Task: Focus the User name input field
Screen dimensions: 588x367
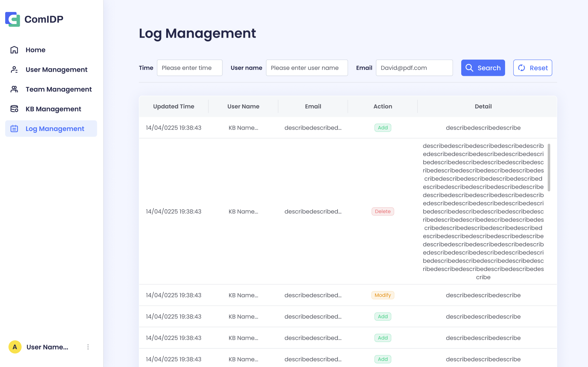Action: click(x=307, y=68)
